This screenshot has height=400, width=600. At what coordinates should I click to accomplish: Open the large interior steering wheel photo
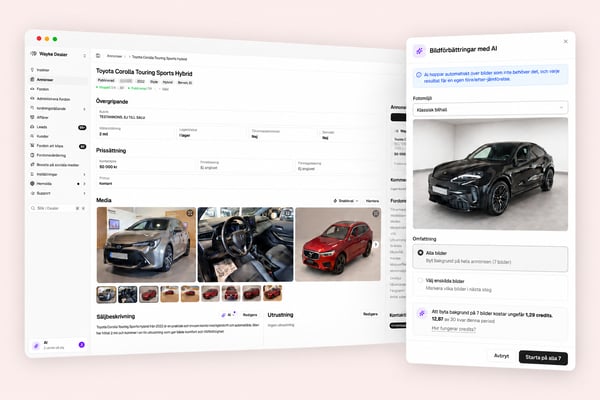coord(246,245)
